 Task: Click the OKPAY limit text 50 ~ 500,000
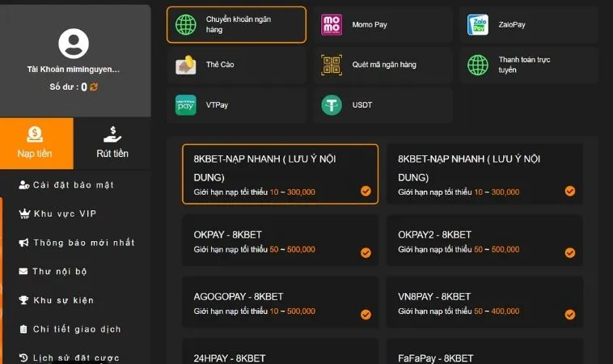pos(293,249)
